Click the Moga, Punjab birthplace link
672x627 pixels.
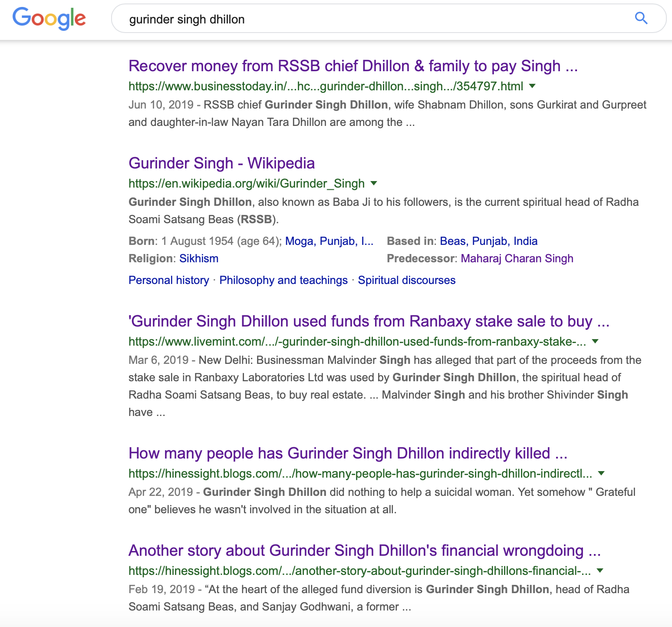point(329,241)
